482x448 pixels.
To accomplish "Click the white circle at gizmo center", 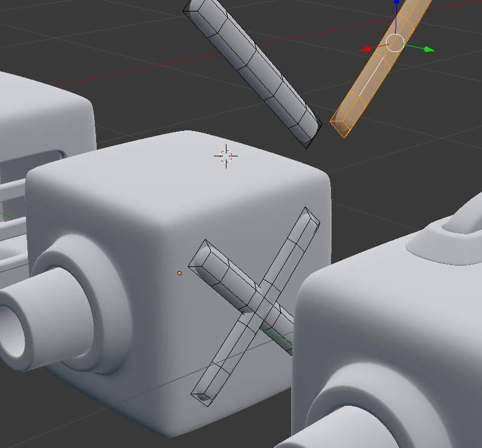I will click(x=394, y=43).
